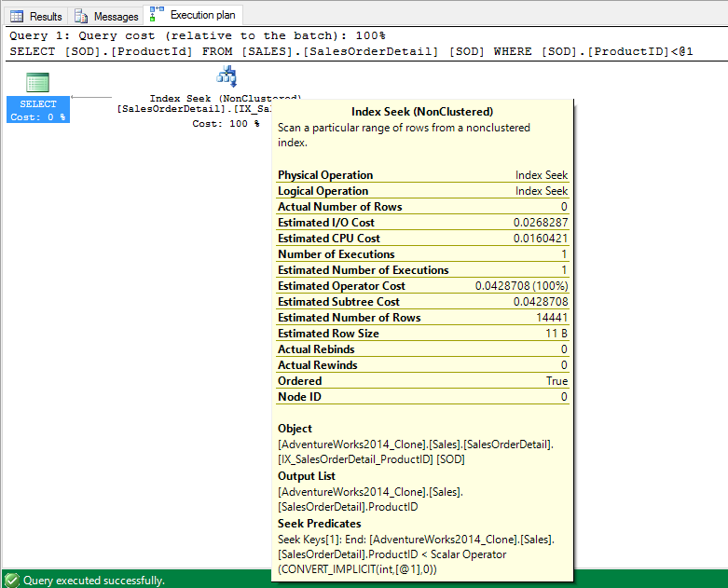Click the CONVERT_IMPLICIT seek predicate text
Image resolution: width=728 pixels, height=588 pixels.
tap(357, 569)
